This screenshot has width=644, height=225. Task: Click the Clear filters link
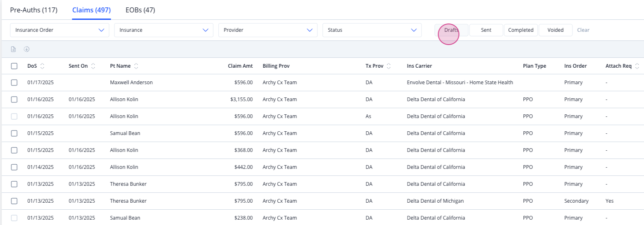583,30
